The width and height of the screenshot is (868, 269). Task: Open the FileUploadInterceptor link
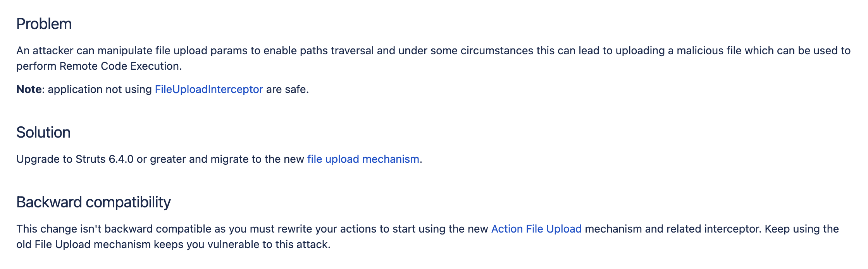pyautogui.click(x=209, y=90)
